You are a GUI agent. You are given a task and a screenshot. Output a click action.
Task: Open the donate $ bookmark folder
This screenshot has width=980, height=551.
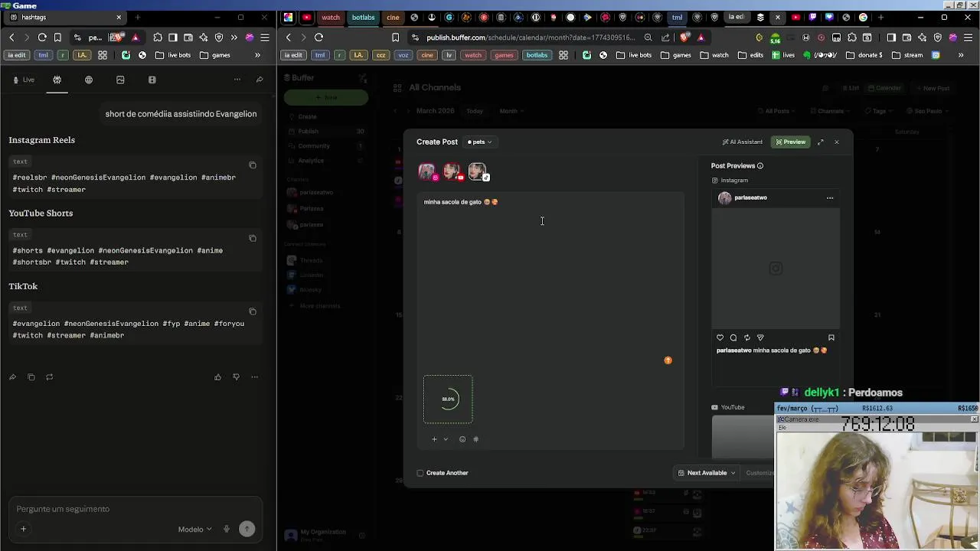point(864,55)
